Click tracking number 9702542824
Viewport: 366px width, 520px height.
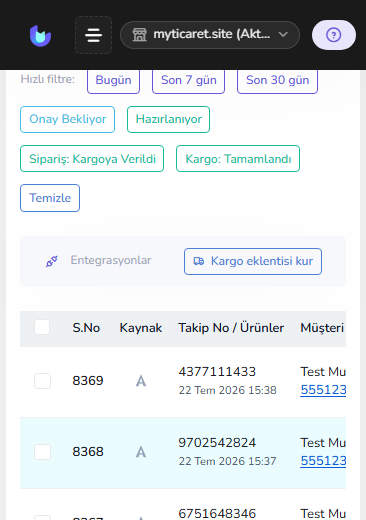click(x=217, y=443)
